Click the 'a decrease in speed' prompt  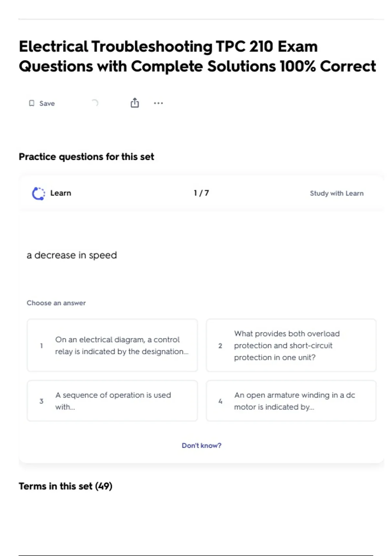pyautogui.click(x=72, y=255)
